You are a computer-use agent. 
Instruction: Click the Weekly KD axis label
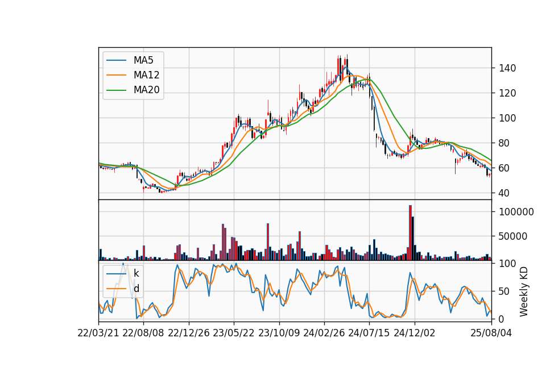click(x=523, y=291)
